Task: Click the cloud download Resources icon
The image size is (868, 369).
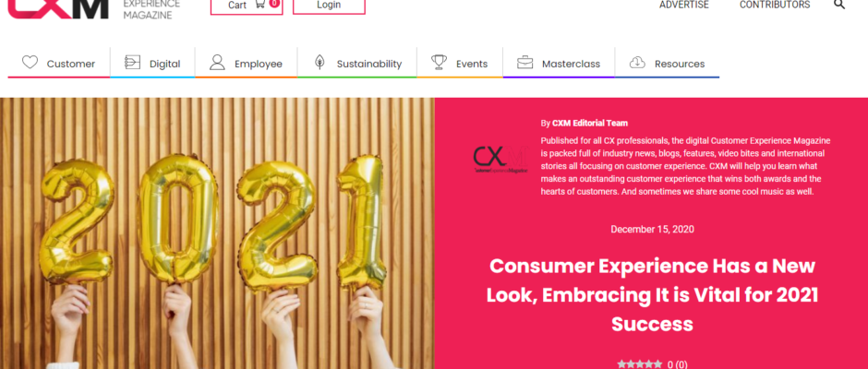Action: click(x=637, y=63)
